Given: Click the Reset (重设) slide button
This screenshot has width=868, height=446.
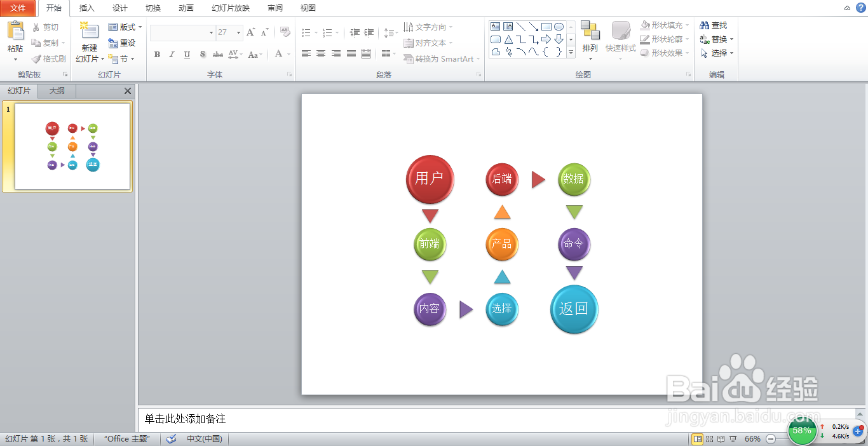Looking at the screenshot, I should pos(122,43).
